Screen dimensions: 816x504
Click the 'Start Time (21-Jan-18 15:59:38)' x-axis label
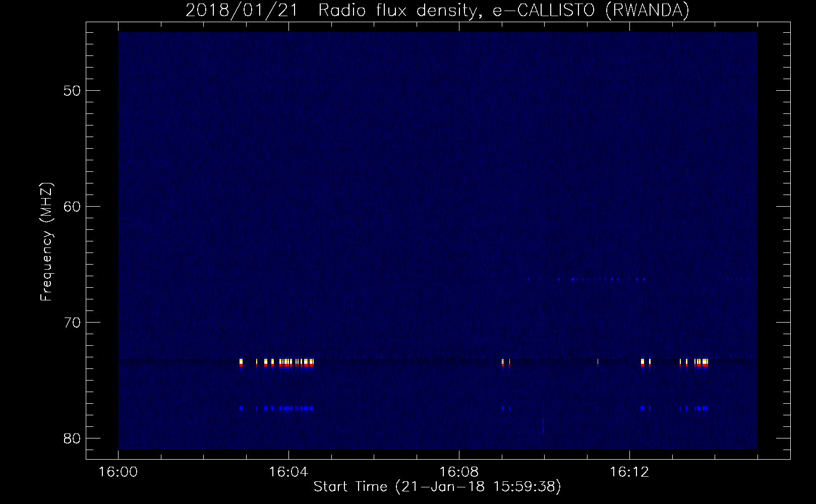click(x=437, y=487)
